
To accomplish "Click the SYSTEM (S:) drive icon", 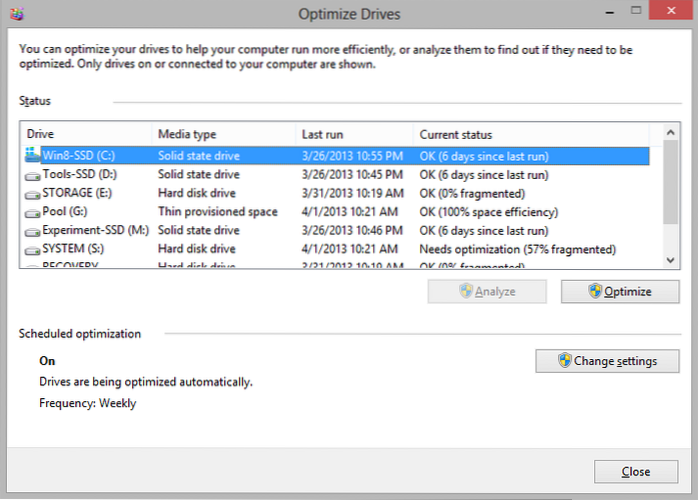I will (32, 251).
